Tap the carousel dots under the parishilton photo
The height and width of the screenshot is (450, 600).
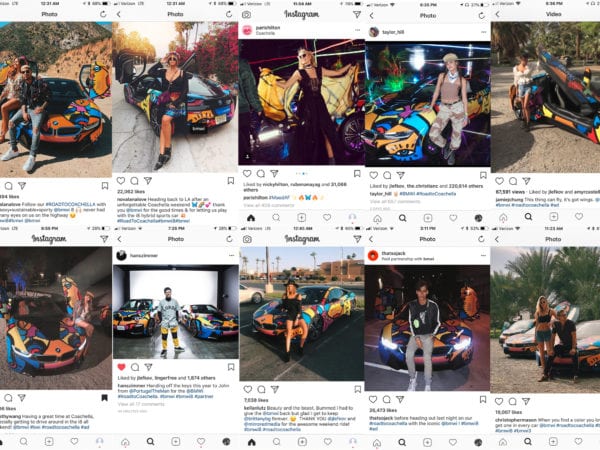tap(302, 174)
